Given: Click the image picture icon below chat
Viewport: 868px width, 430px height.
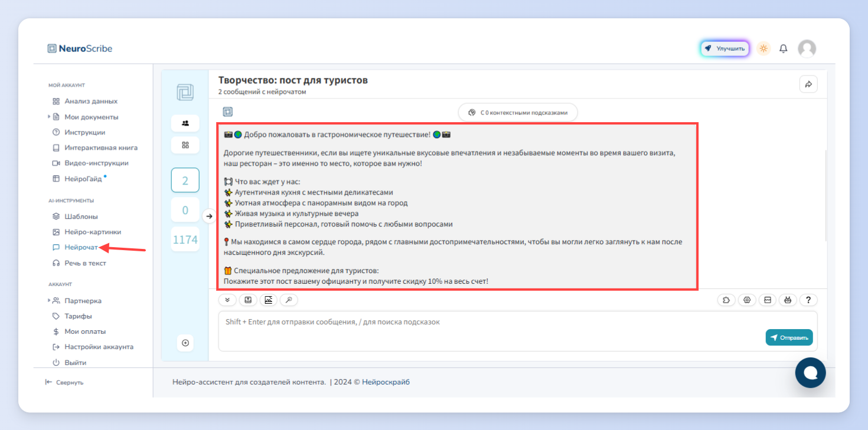Looking at the screenshot, I should coord(269,300).
